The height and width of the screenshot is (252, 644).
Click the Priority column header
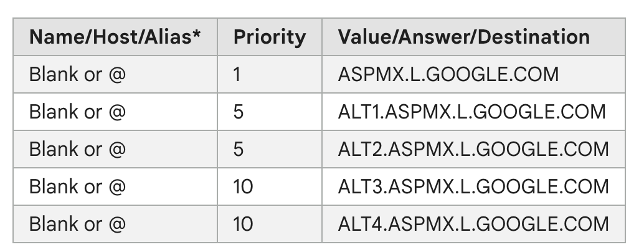click(x=270, y=37)
